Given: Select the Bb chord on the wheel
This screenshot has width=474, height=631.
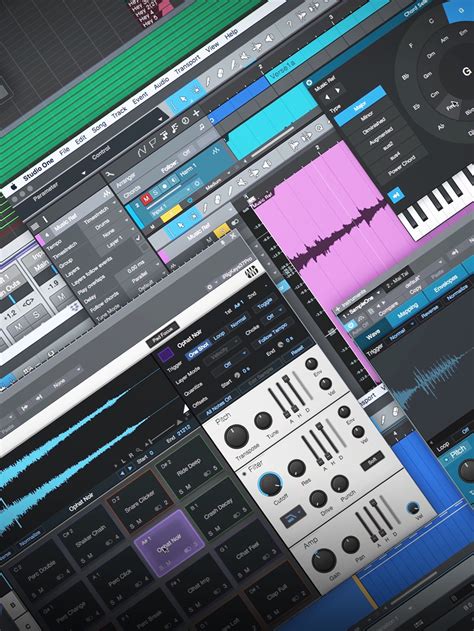Looking at the screenshot, I should click(x=406, y=76).
